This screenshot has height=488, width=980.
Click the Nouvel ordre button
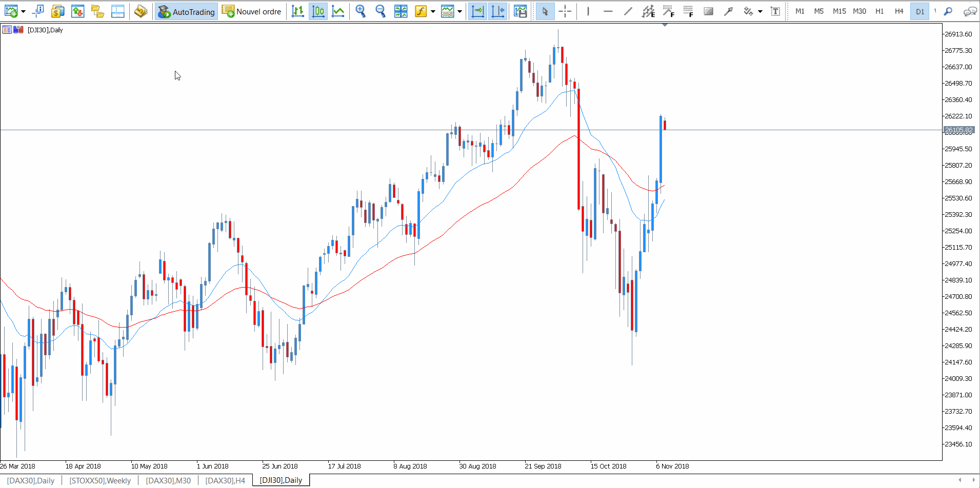coord(252,11)
